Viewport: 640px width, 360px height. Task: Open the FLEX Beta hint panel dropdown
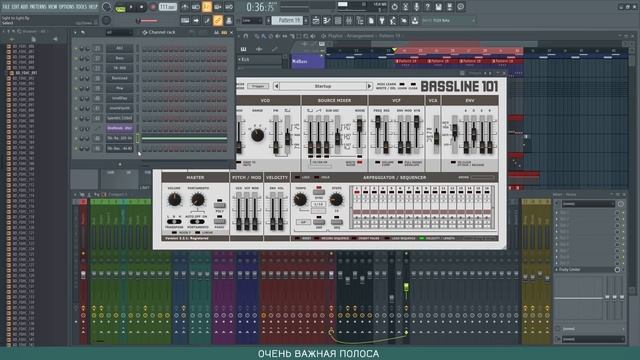(474, 20)
